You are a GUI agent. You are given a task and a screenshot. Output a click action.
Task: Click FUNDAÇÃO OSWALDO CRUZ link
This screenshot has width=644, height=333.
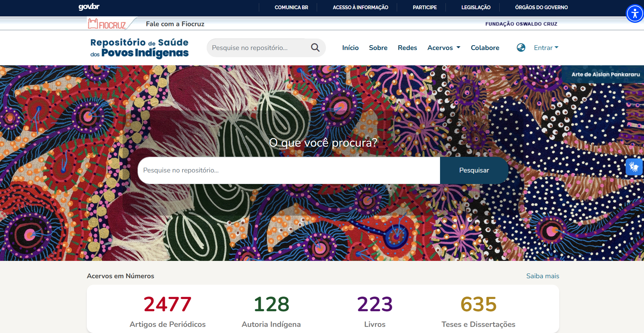coord(521,24)
